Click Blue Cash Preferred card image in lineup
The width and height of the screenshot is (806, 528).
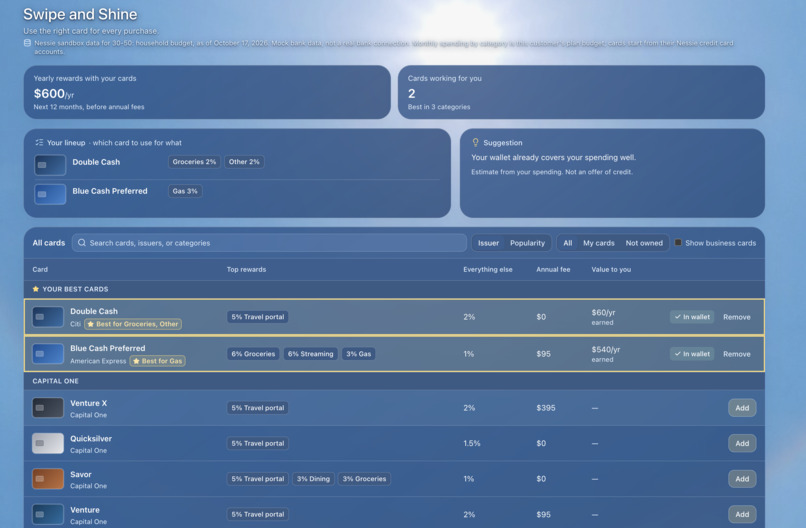[50, 194]
